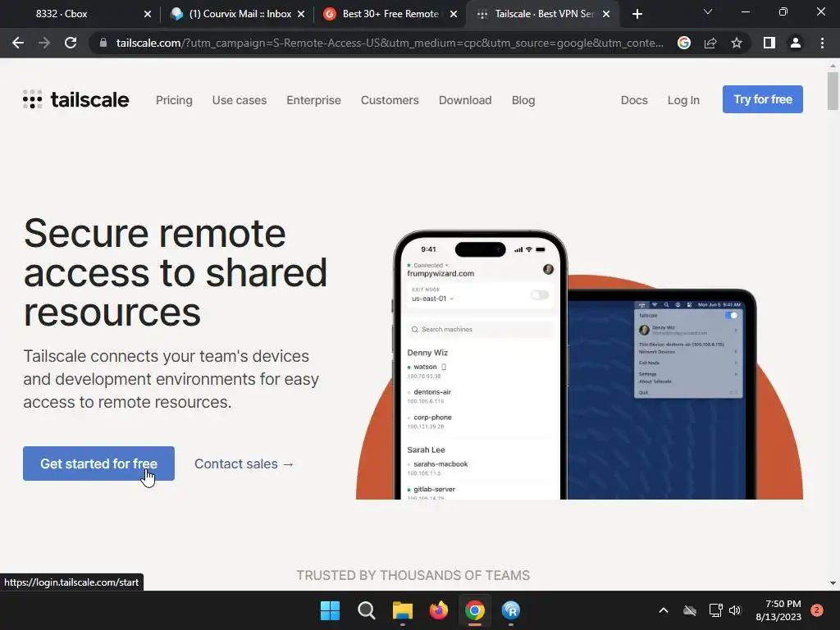The width and height of the screenshot is (840, 630).
Task: Go back with browser back arrow
Action: click(x=18, y=43)
